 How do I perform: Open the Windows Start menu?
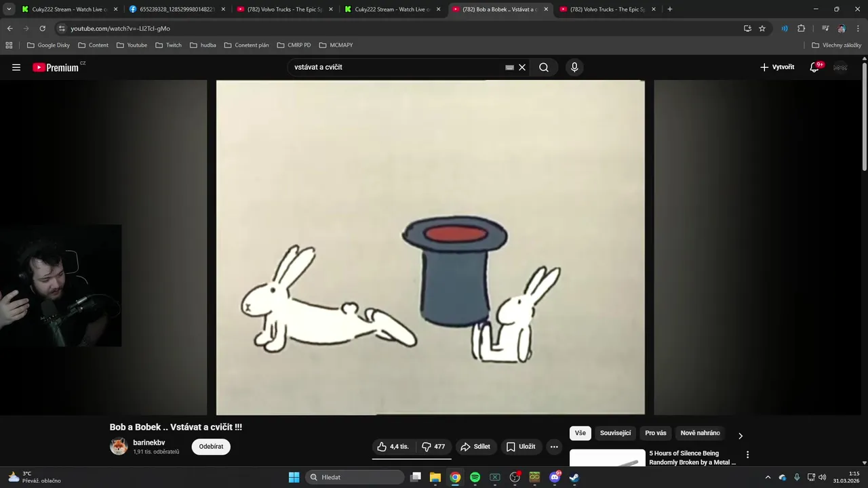point(294,477)
